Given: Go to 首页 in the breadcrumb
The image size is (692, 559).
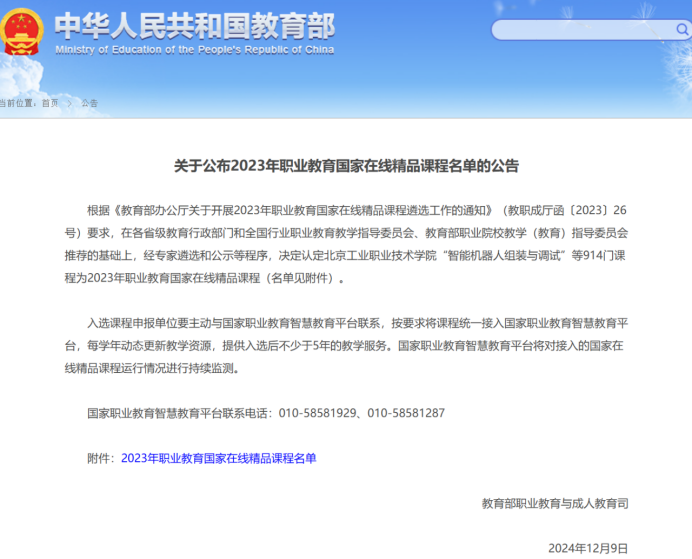Looking at the screenshot, I should pos(50,103).
